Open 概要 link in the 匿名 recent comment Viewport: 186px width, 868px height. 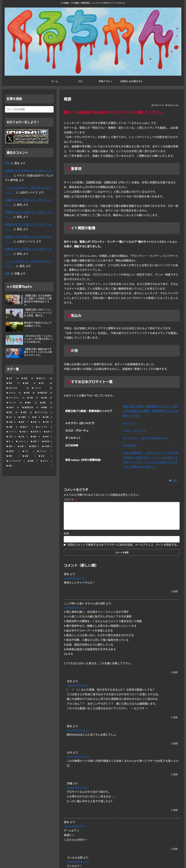point(7,163)
